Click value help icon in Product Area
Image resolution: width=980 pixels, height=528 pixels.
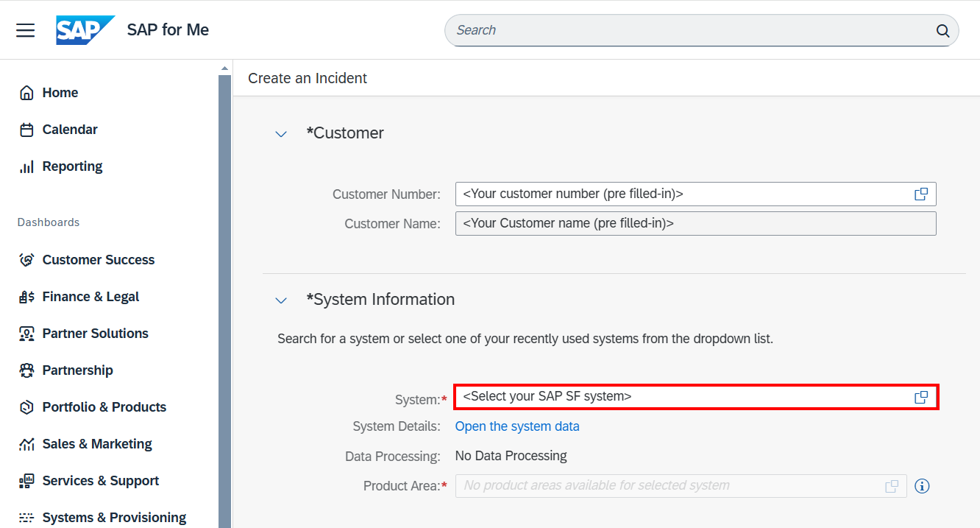(892, 486)
